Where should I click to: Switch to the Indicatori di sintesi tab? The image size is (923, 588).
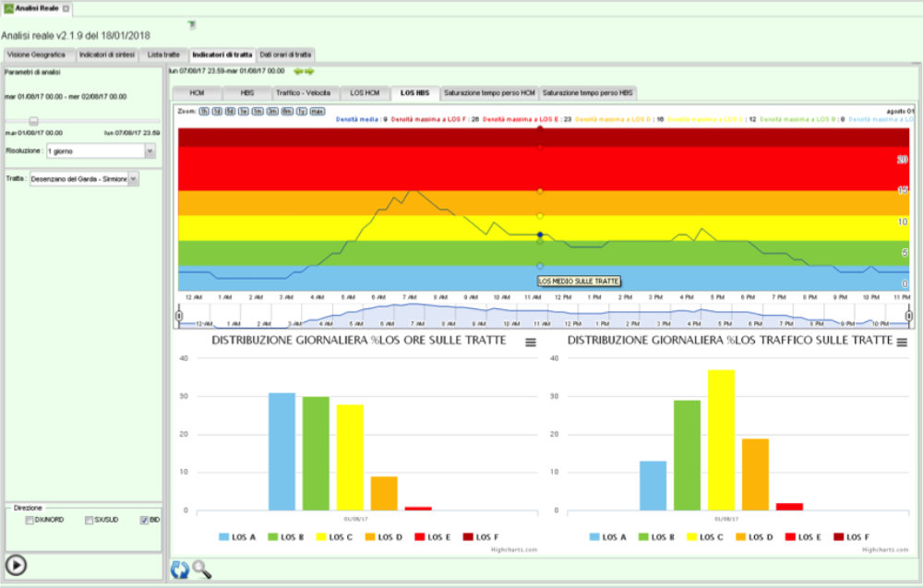click(107, 54)
